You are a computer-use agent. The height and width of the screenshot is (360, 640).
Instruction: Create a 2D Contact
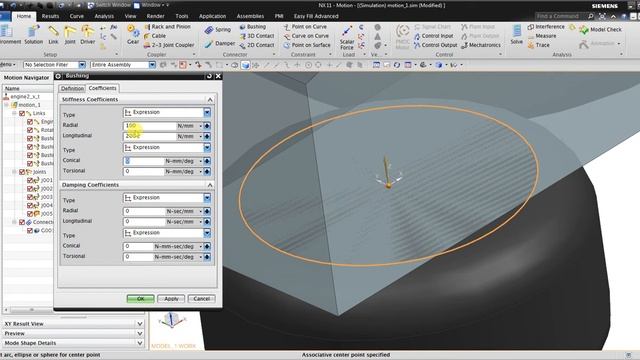tap(257, 45)
